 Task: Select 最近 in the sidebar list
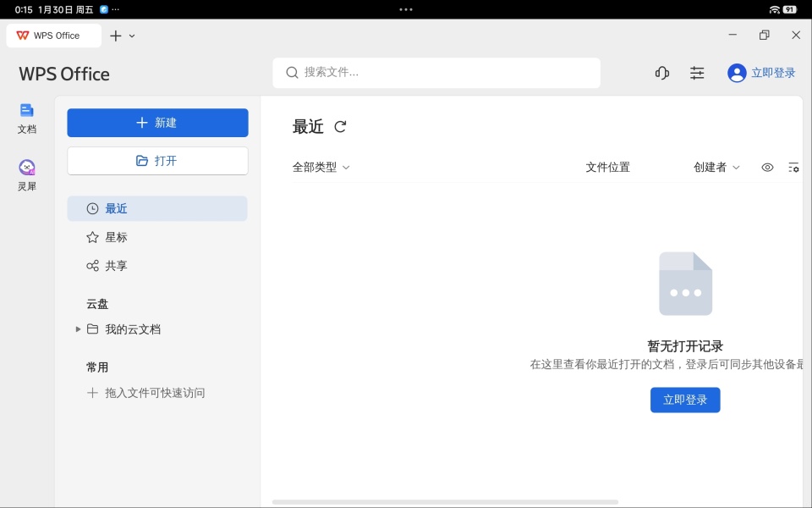117,207
